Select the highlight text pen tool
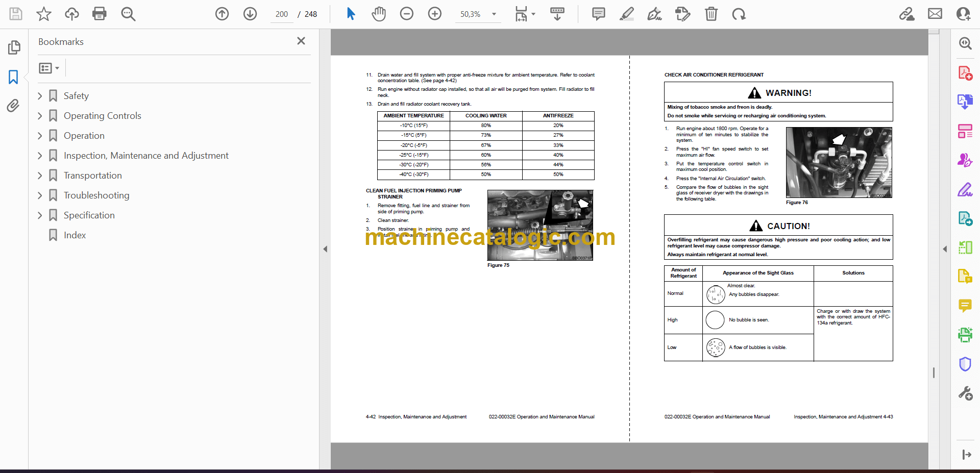980x473 pixels. click(x=627, y=14)
